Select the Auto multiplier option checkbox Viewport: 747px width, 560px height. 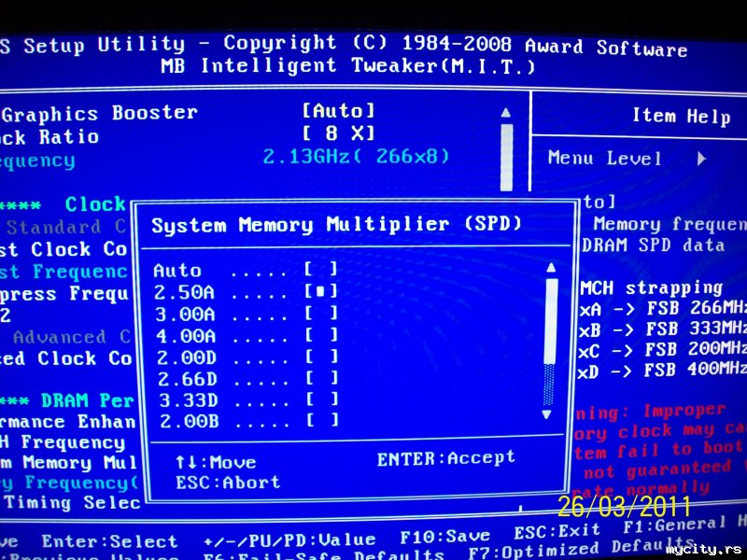tap(321, 270)
